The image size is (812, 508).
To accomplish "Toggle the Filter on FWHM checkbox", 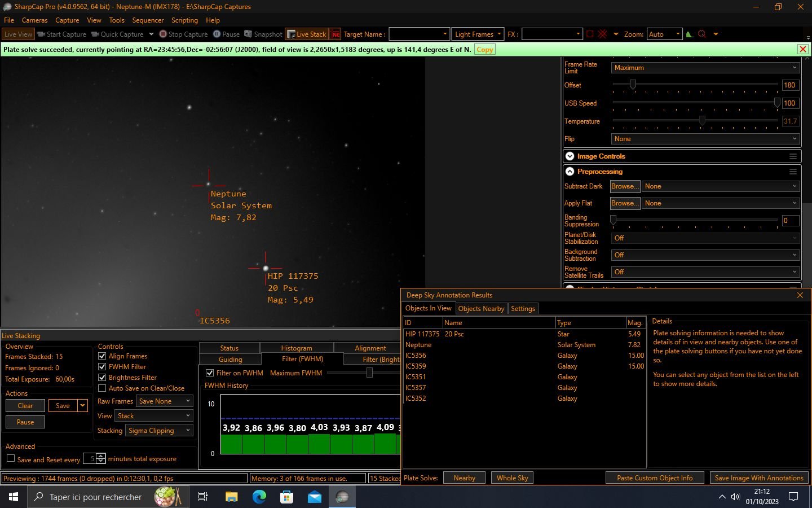I will [x=210, y=373].
